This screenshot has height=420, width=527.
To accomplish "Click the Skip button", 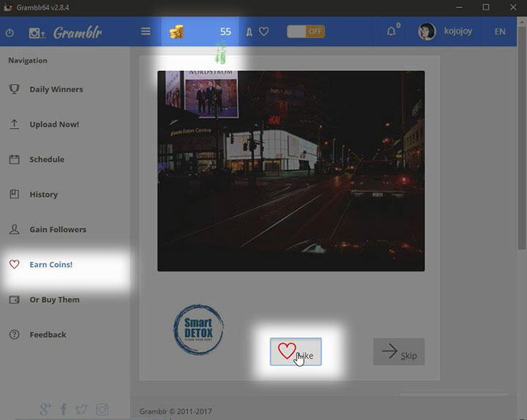I will 399,351.
